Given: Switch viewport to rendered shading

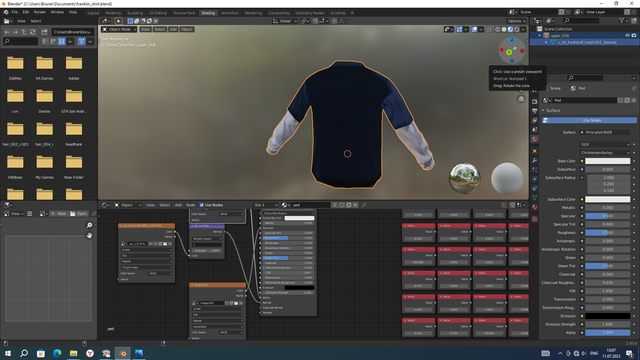Looking at the screenshot, I should point(517,29).
